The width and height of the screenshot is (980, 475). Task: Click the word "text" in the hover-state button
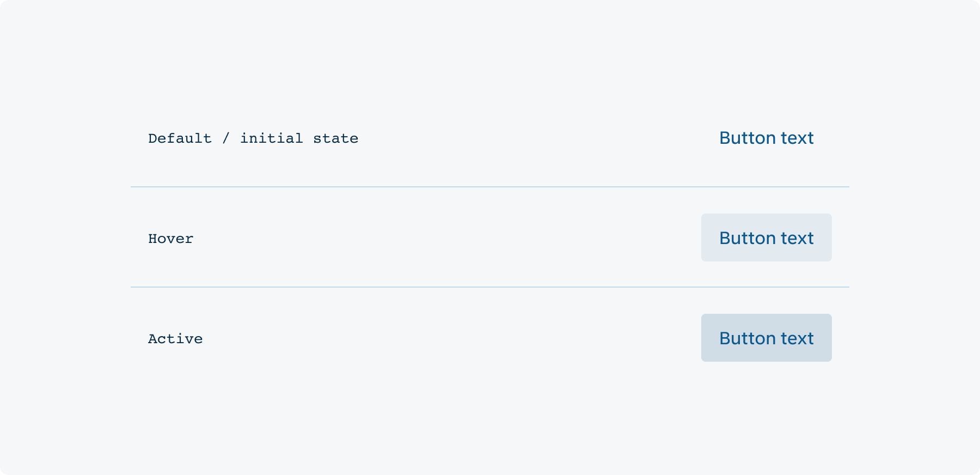point(797,238)
